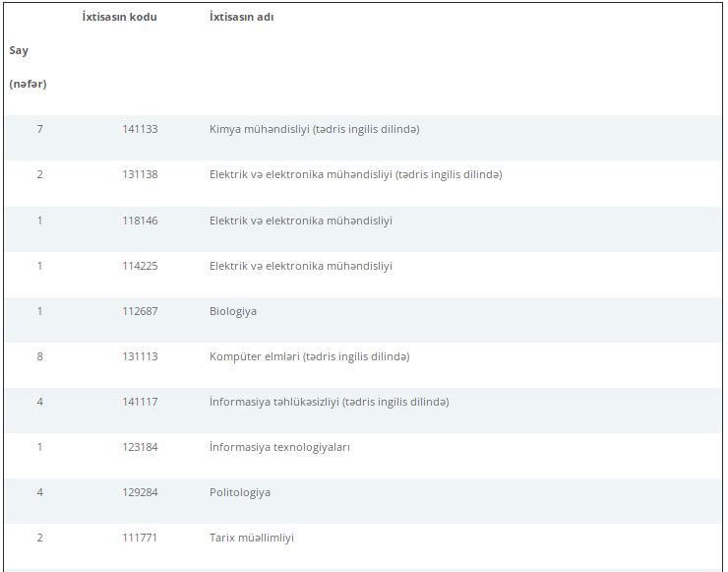Select code 118146 cell

(140, 221)
